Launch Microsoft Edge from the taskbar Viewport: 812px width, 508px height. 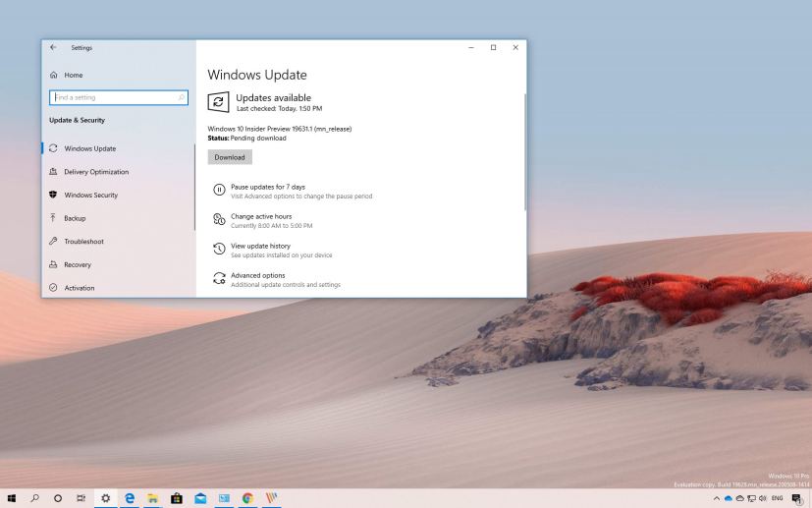click(129, 498)
